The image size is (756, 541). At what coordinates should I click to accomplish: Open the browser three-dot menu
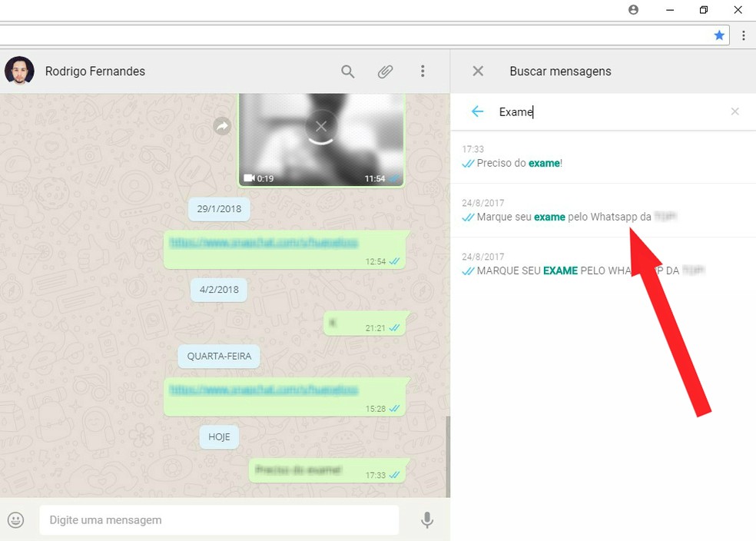click(x=744, y=35)
